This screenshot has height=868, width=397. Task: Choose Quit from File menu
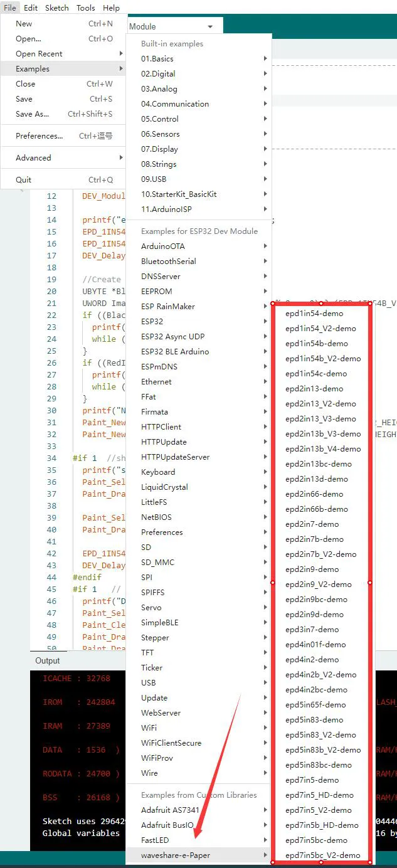pyautogui.click(x=63, y=180)
